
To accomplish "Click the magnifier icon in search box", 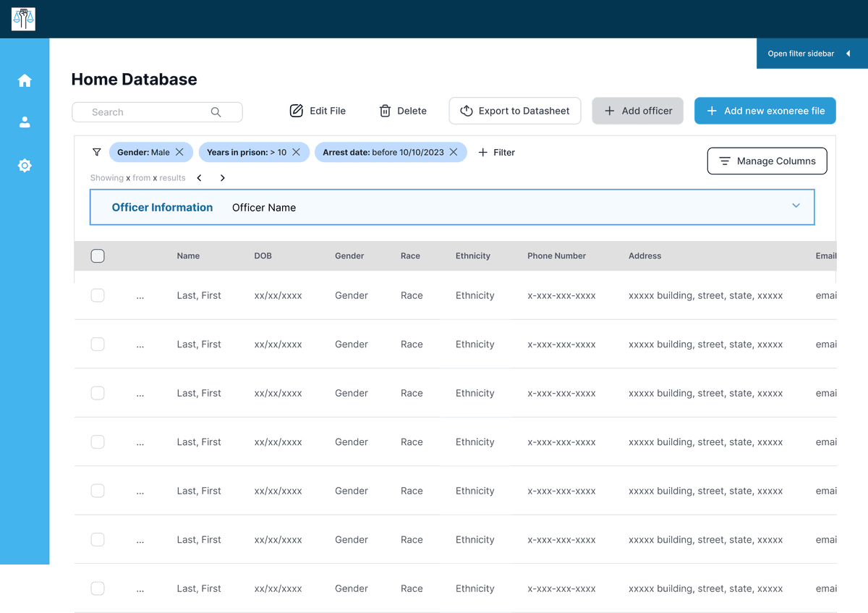I will point(216,112).
